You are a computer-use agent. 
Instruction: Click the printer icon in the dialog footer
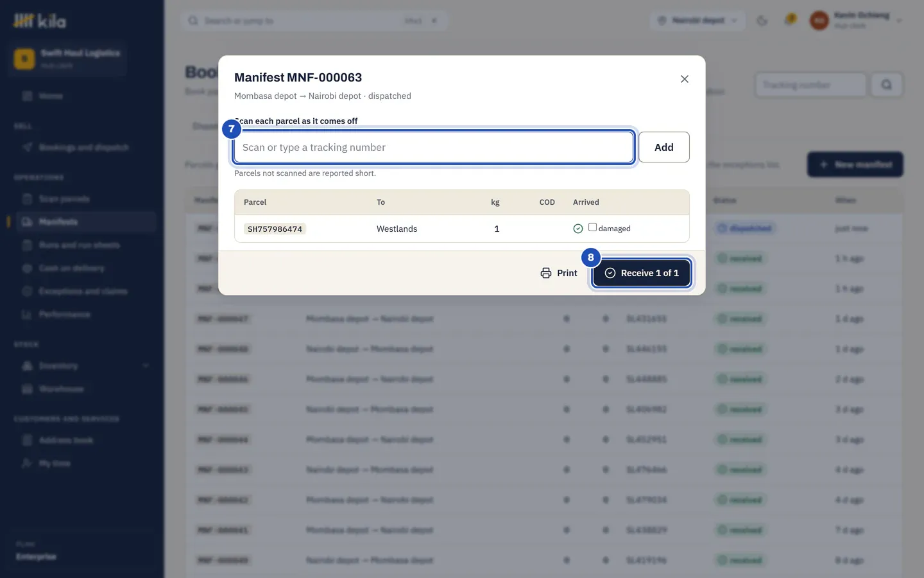(x=546, y=273)
